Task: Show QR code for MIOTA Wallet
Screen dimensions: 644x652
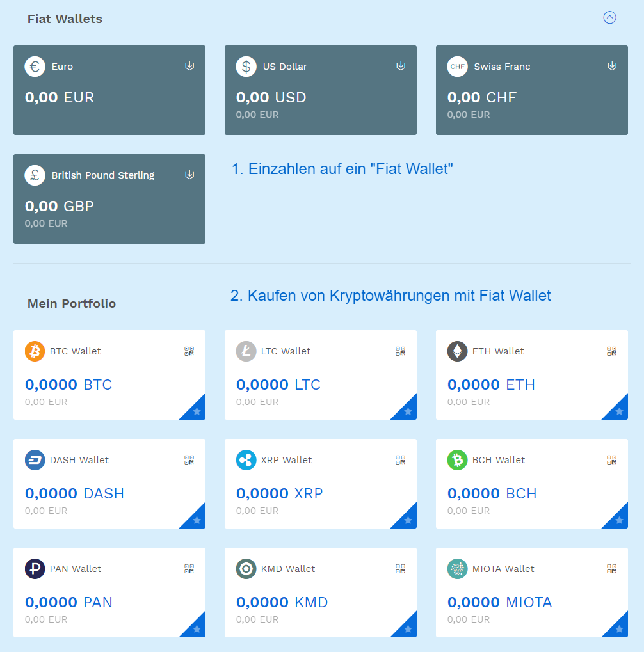Action: (611, 569)
